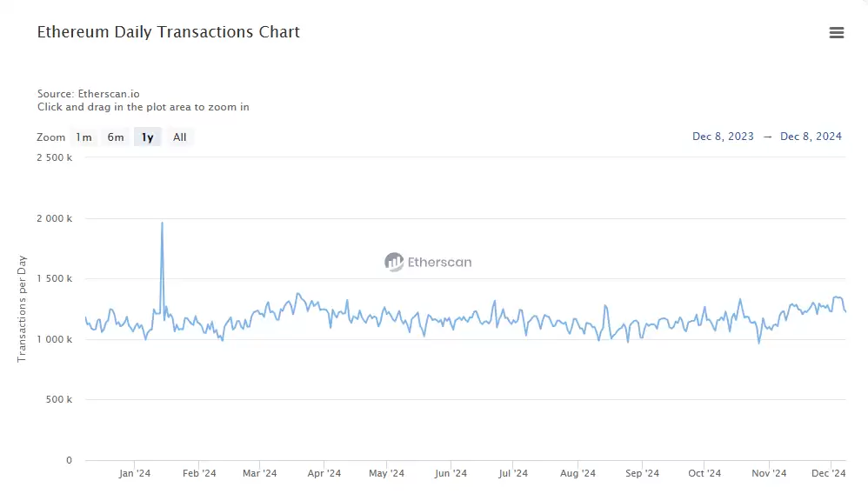The width and height of the screenshot is (868, 494).
Task: Click the Ethereum Daily Transactions Chart title
Action: tap(169, 32)
